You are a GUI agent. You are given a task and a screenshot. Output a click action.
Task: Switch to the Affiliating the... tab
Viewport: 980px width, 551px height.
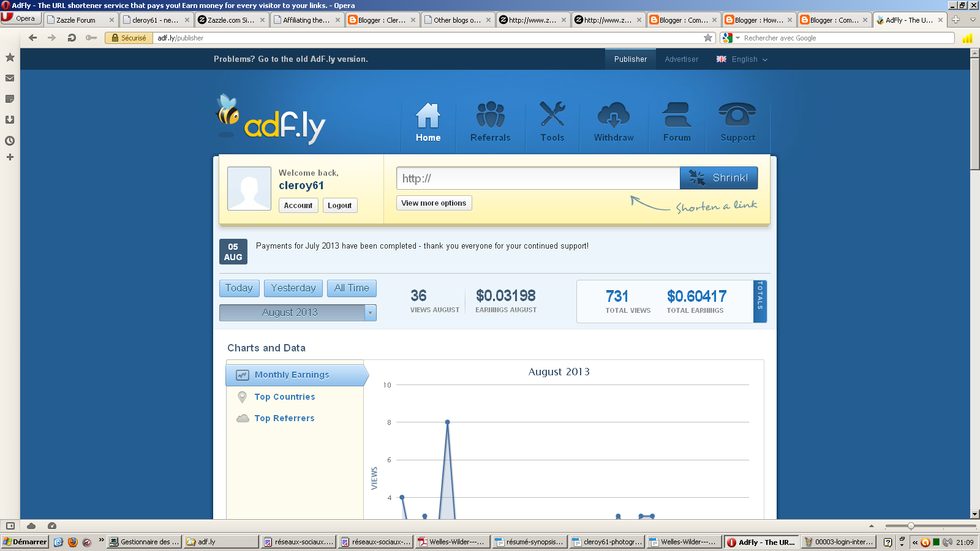click(x=307, y=20)
